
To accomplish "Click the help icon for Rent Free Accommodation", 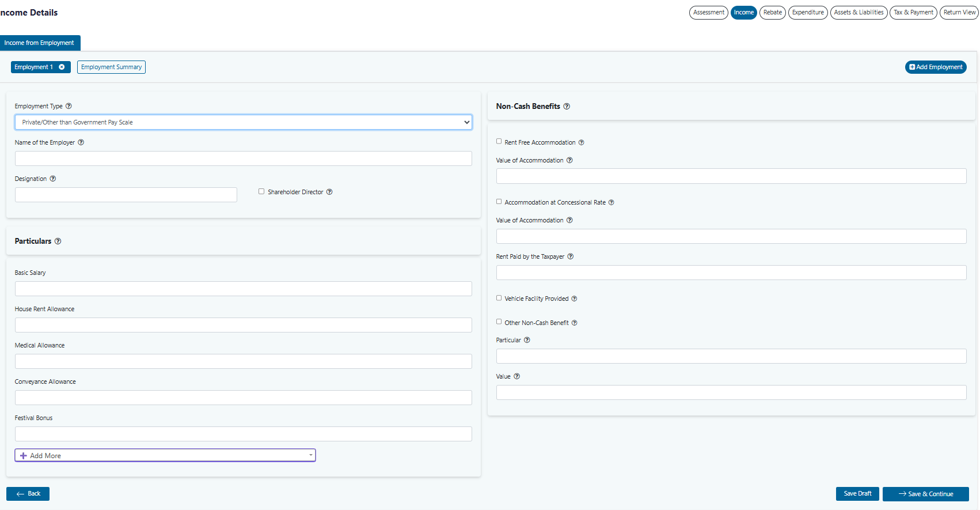I will point(581,142).
